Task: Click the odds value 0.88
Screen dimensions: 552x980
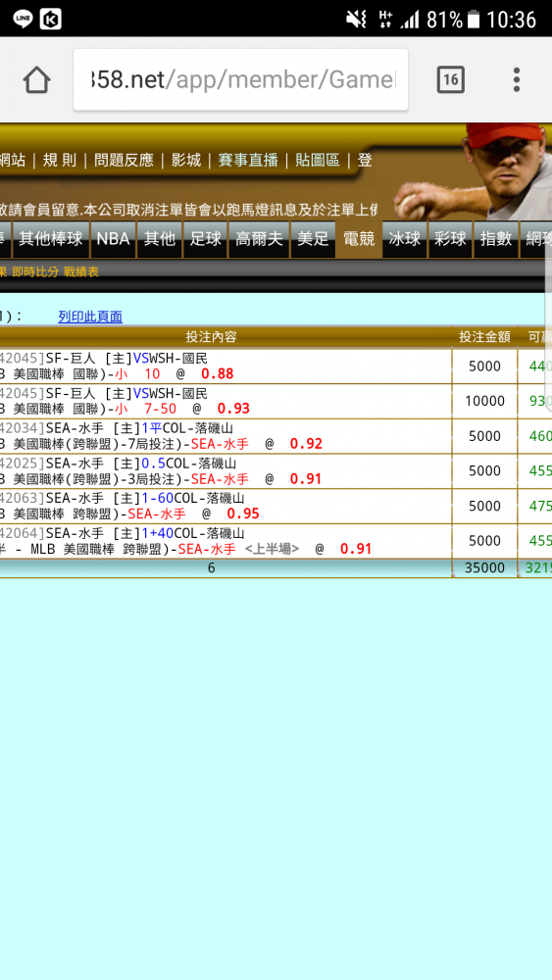Action: click(x=217, y=374)
